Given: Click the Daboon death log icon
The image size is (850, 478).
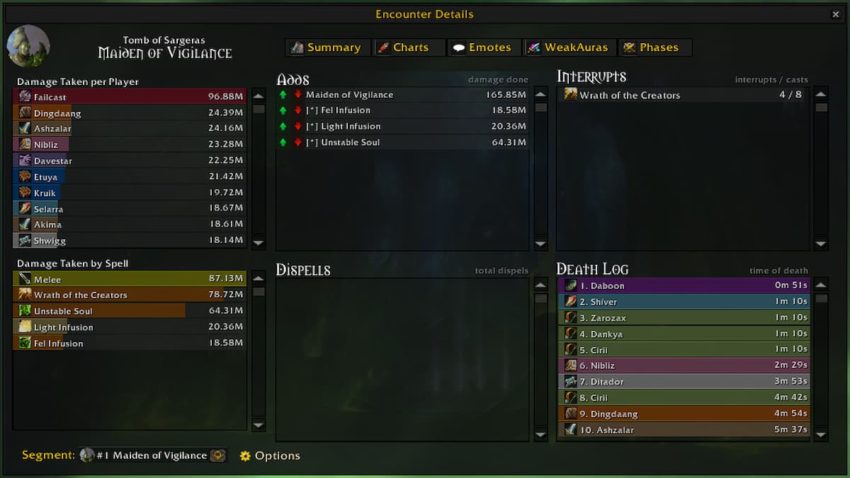Looking at the screenshot, I should point(570,285).
